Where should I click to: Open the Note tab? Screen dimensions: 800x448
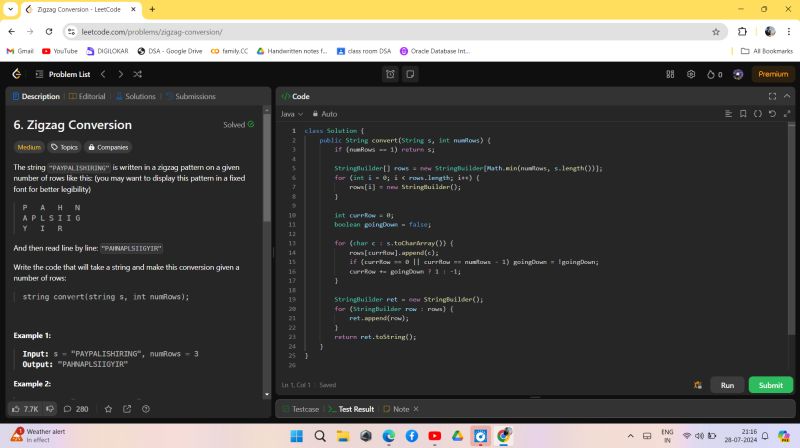pyautogui.click(x=396, y=409)
